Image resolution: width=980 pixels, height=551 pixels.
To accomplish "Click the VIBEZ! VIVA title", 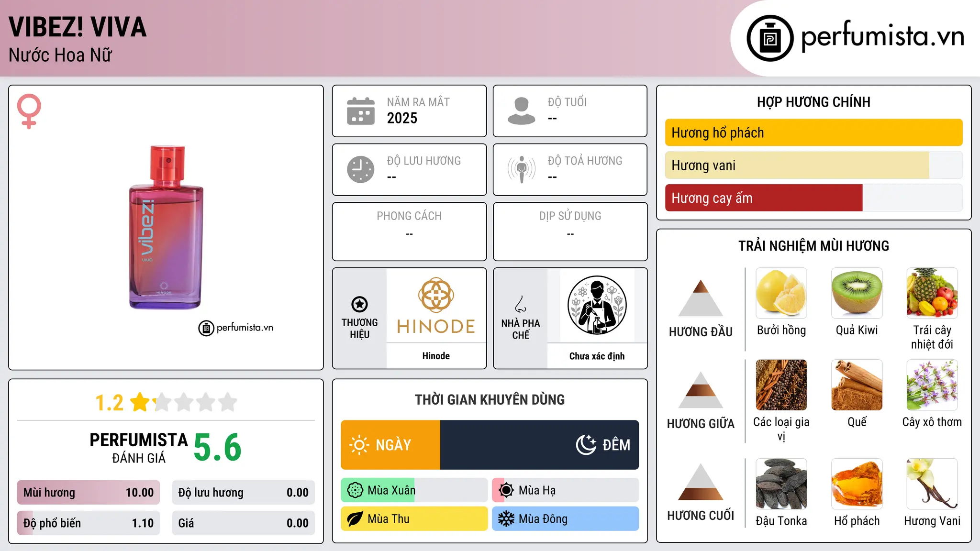I will tap(78, 27).
